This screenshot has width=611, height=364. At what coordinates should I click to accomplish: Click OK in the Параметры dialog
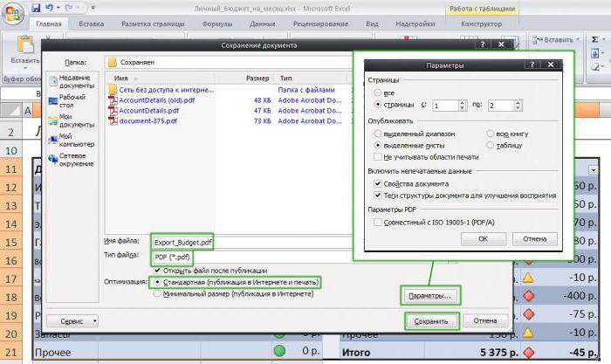[x=484, y=238]
